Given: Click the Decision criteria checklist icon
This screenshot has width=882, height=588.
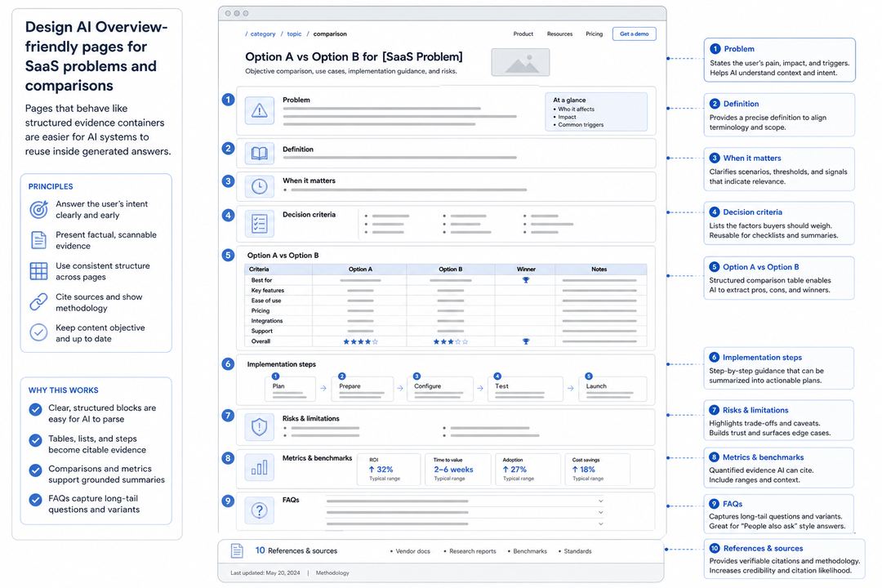Looking at the screenshot, I should (x=260, y=224).
